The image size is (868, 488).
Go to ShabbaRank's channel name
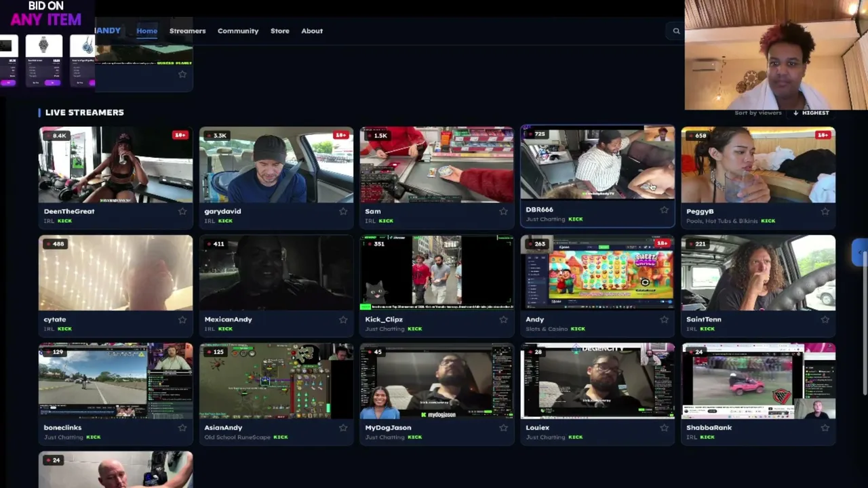tap(709, 428)
